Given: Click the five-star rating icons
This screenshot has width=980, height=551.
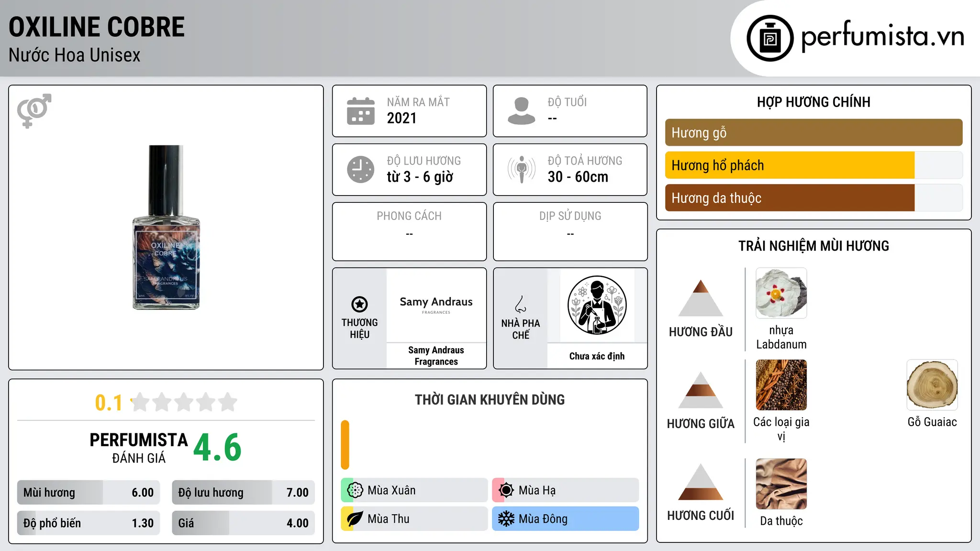Looking at the screenshot, I should point(184,402).
